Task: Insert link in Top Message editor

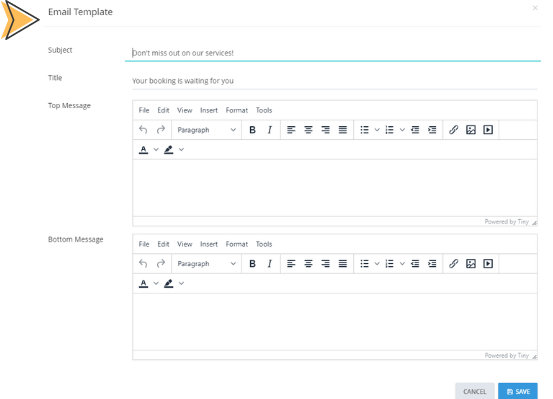Action: (x=453, y=130)
